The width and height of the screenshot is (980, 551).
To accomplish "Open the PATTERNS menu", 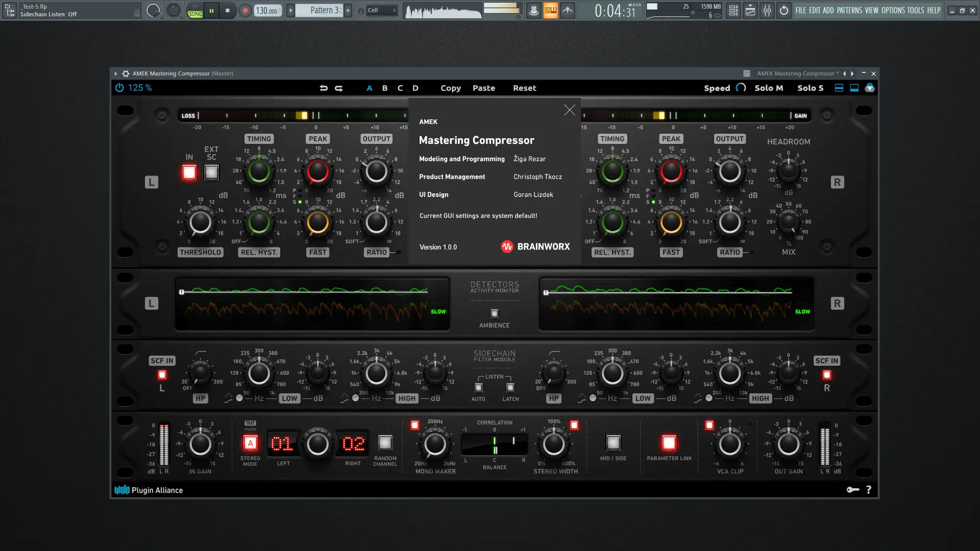I will pyautogui.click(x=849, y=10).
